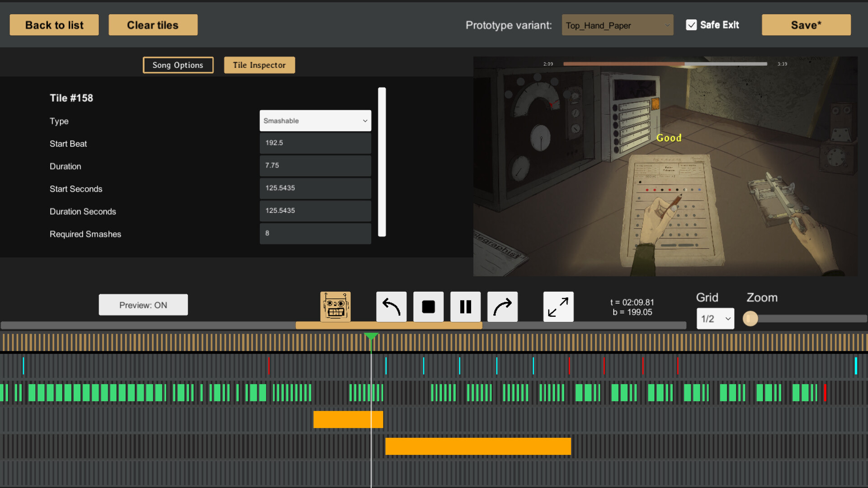Image resolution: width=868 pixels, height=488 pixels.
Task: Switch to the Song Options tab
Action: [x=178, y=65]
